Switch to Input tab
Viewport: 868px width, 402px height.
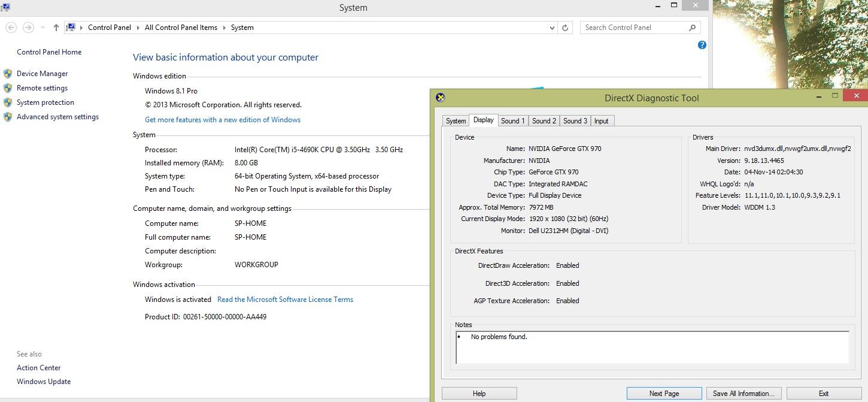coord(601,121)
